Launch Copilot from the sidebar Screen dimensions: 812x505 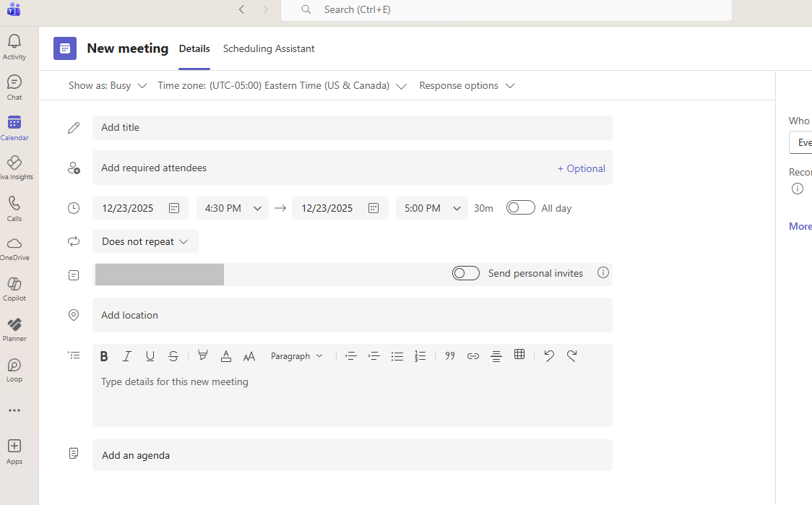[x=14, y=290]
